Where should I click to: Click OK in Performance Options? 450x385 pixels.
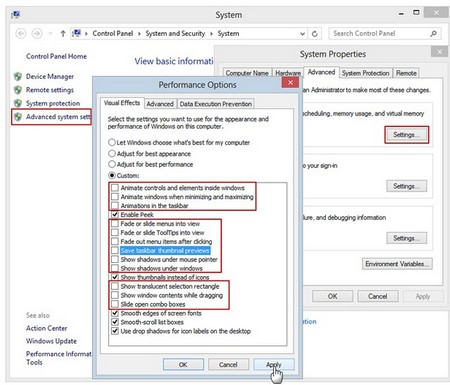click(183, 364)
